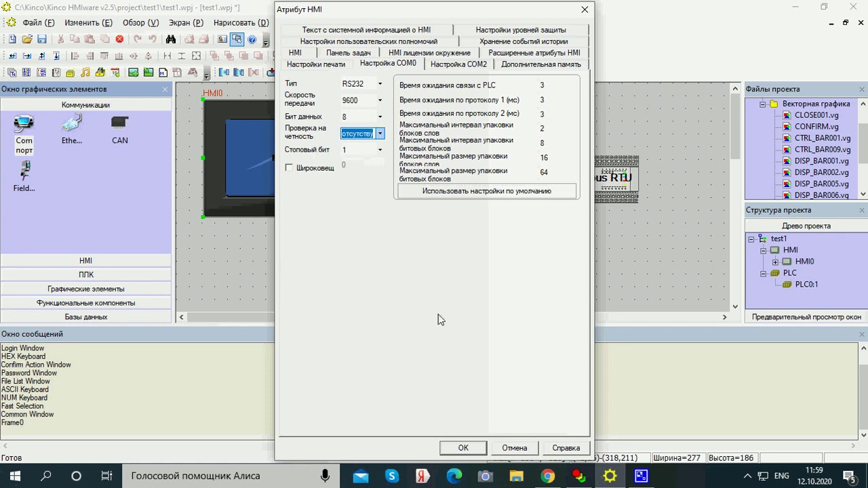The image size is (868, 488).
Task: Open the Скорость передачи dropdown
Action: tap(380, 100)
